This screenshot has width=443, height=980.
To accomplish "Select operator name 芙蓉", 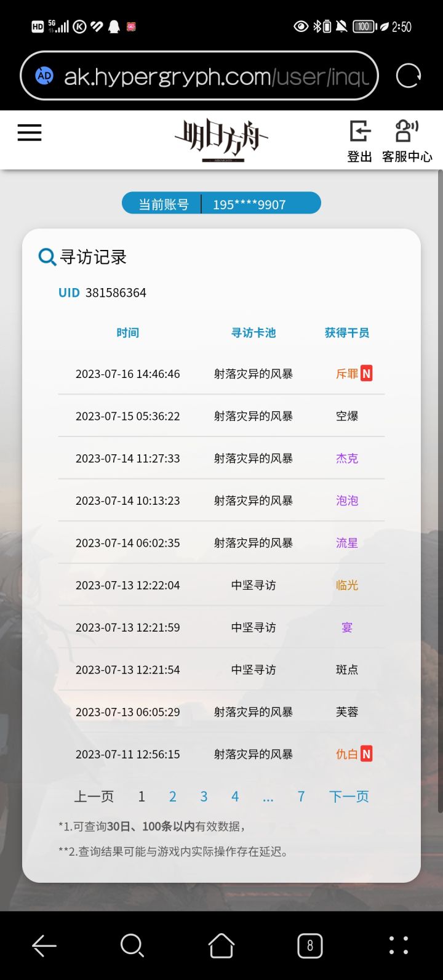I will pos(347,712).
